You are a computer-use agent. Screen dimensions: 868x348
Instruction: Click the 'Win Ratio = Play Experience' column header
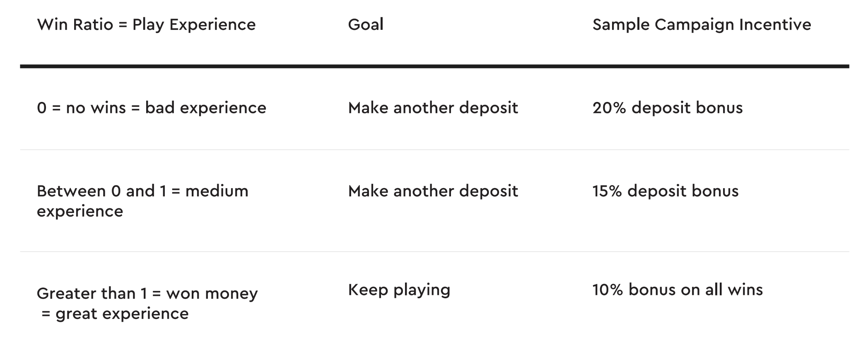pos(146,25)
